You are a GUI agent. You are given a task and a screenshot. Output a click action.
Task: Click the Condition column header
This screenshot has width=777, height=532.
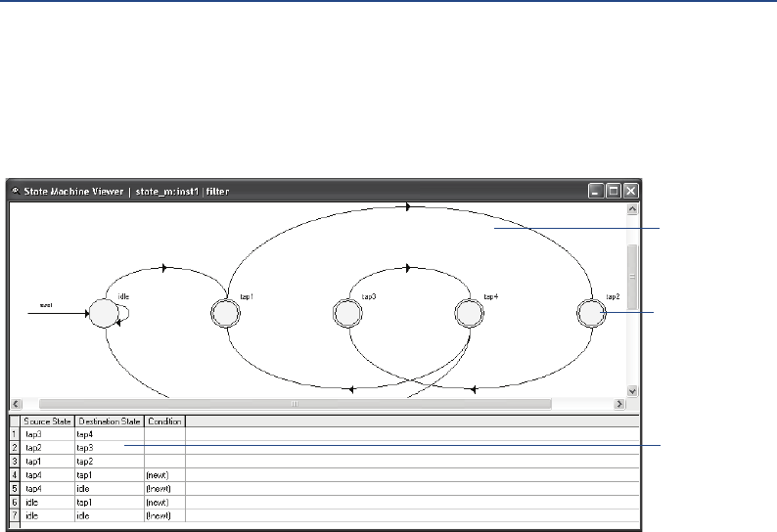click(x=163, y=421)
